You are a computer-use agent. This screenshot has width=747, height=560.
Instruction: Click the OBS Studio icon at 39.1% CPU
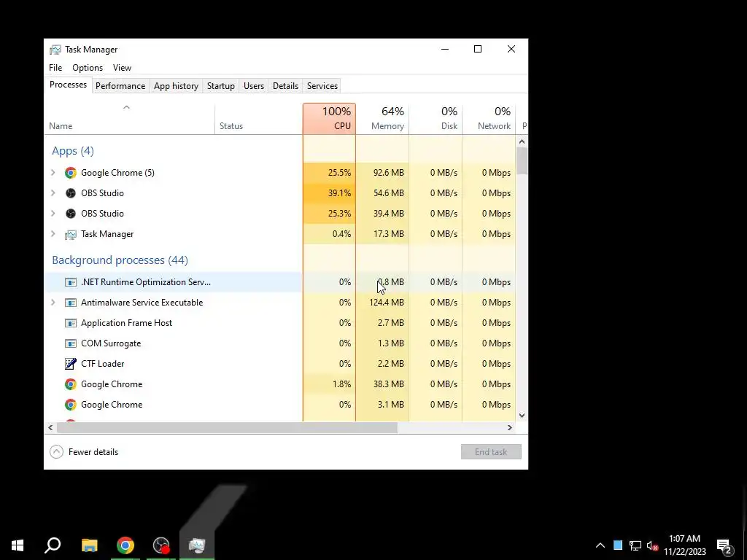pos(71,193)
